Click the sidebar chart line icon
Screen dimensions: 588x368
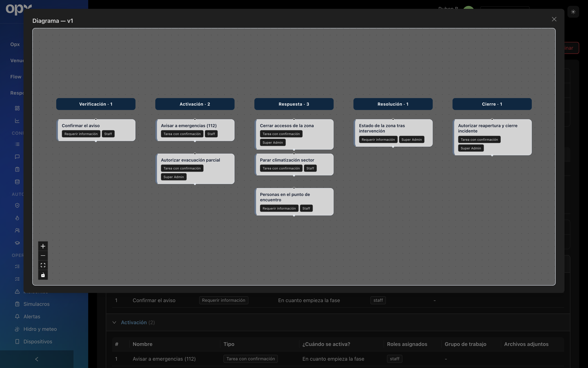(17, 121)
